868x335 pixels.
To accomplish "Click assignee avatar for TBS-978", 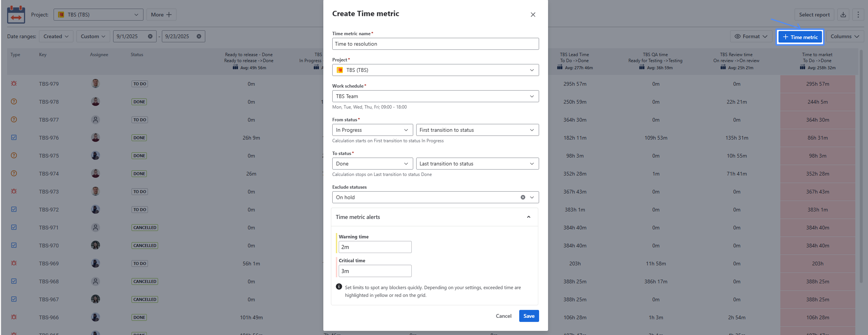I will point(96,101).
